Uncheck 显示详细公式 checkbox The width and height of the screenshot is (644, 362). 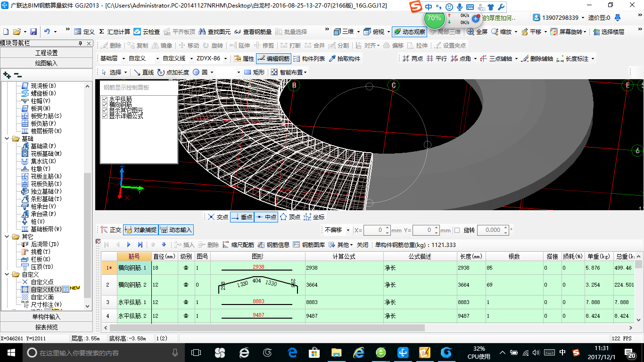105,116
